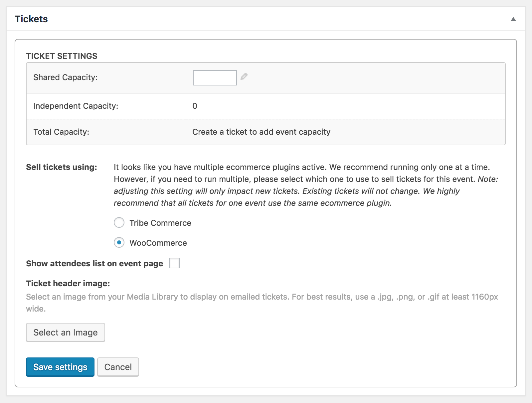Click the 'Independent Capacity:' label
The image size is (532, 403).
76,106
